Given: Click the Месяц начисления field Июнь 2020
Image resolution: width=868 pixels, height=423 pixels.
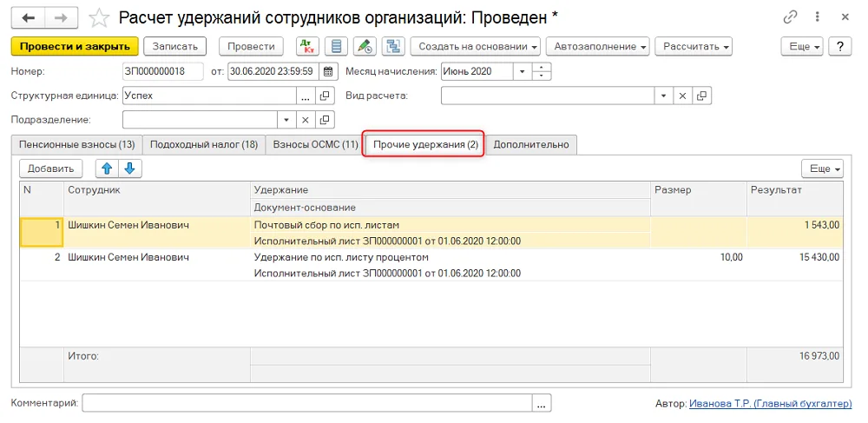Looking at the screenshot, I should point(477,71).
